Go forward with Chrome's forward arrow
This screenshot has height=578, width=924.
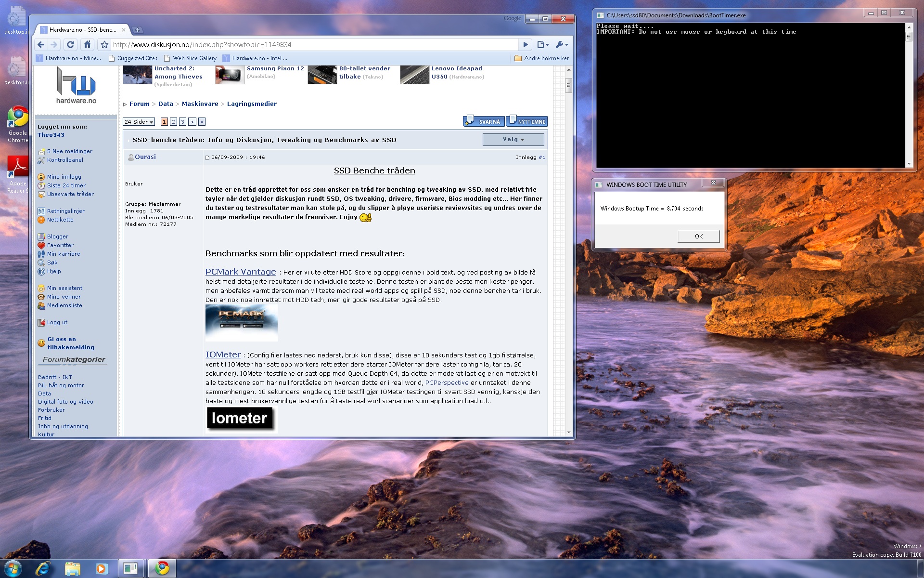click(54, 45)
